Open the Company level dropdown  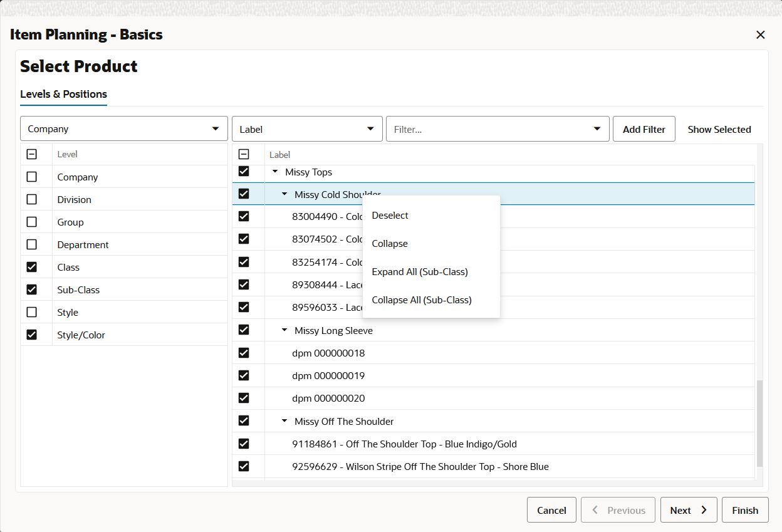coord(124,128)
